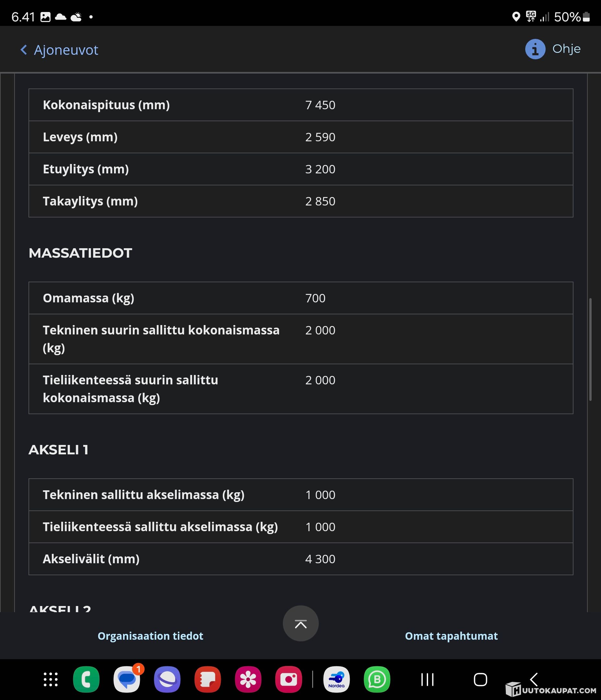Open the Nordea banking app
Screen dimensions: 601x700
click(x=337, y=679)
